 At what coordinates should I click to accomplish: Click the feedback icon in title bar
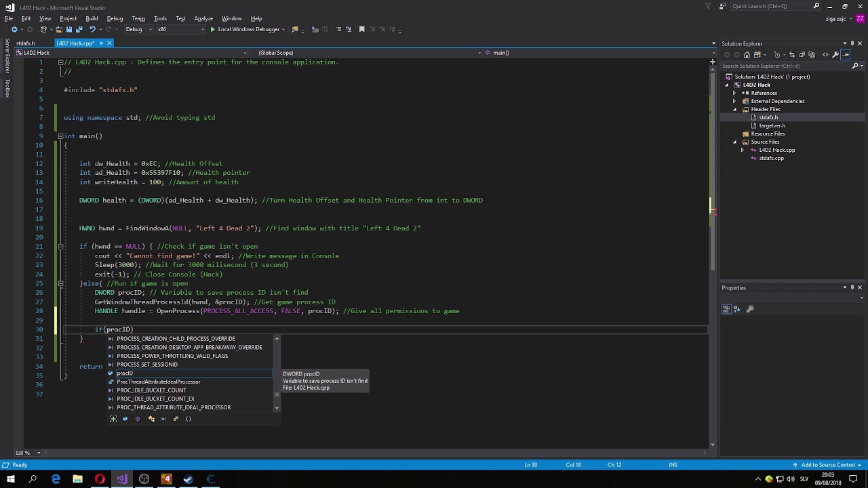coord(722,6)
